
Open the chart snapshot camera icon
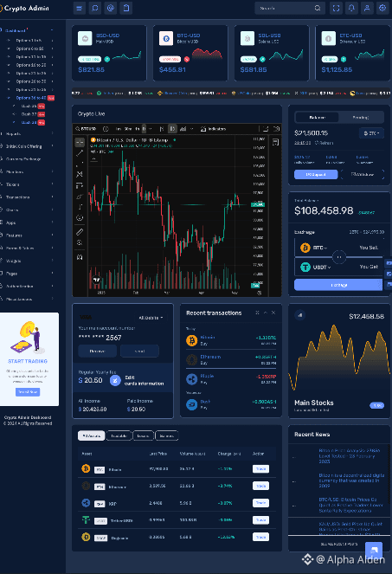pyautogui.click(x=277, y=129)
